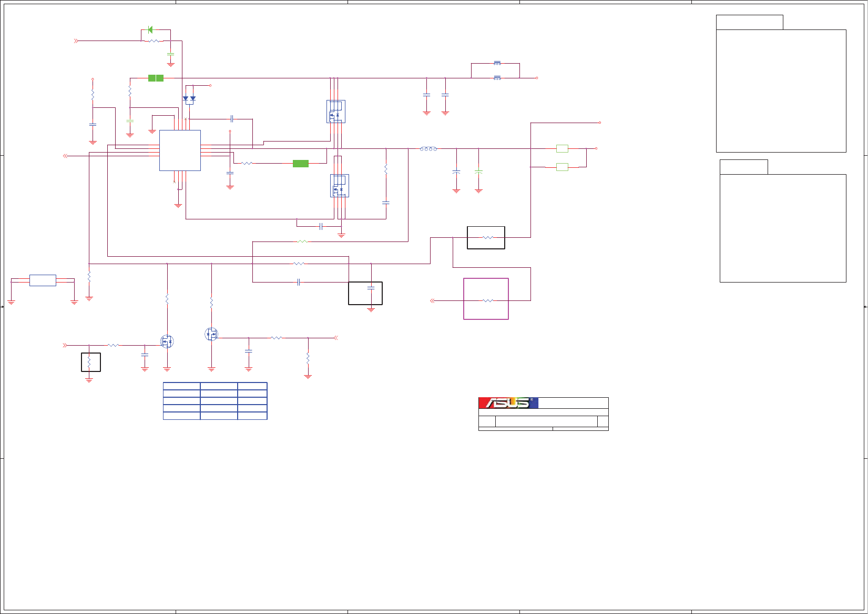The width and height of the screenshot is (868, 614).
Task: Select the blue rectangular component at far left
Action: tap(43, 280)
